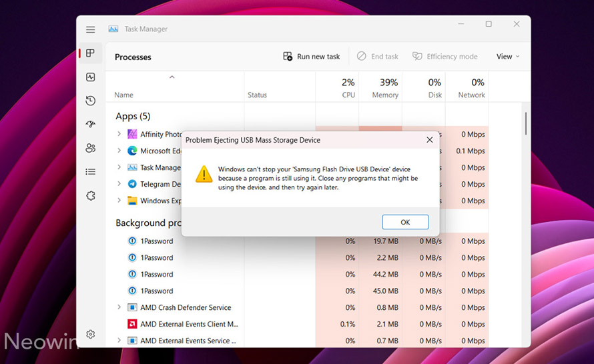Click the 0.1% CPU value
The height and width of the screenshot is (364, 594).
coord(347,324)
